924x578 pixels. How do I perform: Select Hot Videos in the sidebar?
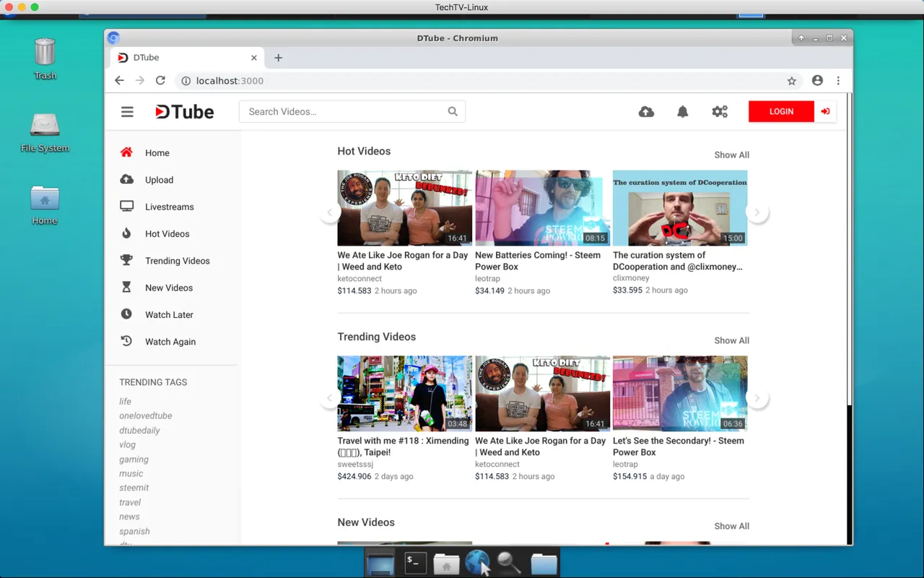(167, 233)
